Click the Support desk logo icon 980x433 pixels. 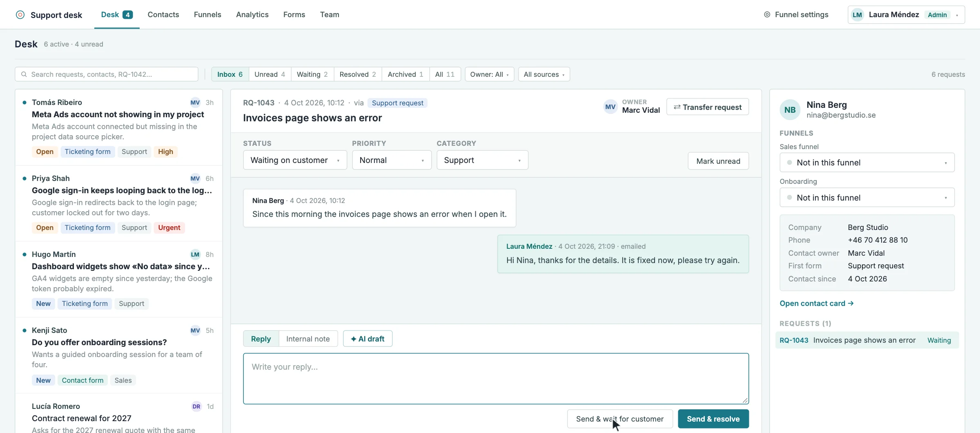point(20,15)
